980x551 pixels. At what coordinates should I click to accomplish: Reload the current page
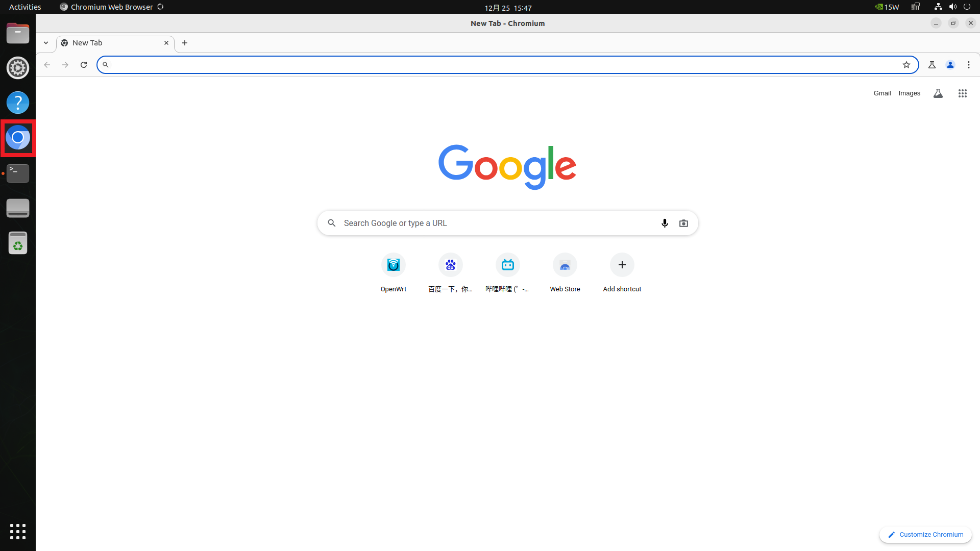pyautogui.click(x=84, y=65)
